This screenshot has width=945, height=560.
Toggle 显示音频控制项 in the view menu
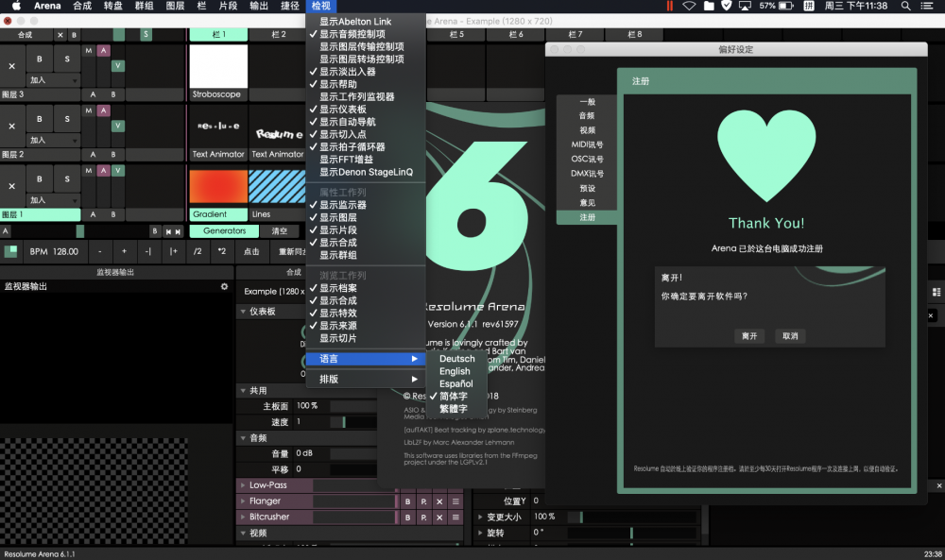point(365,34)
